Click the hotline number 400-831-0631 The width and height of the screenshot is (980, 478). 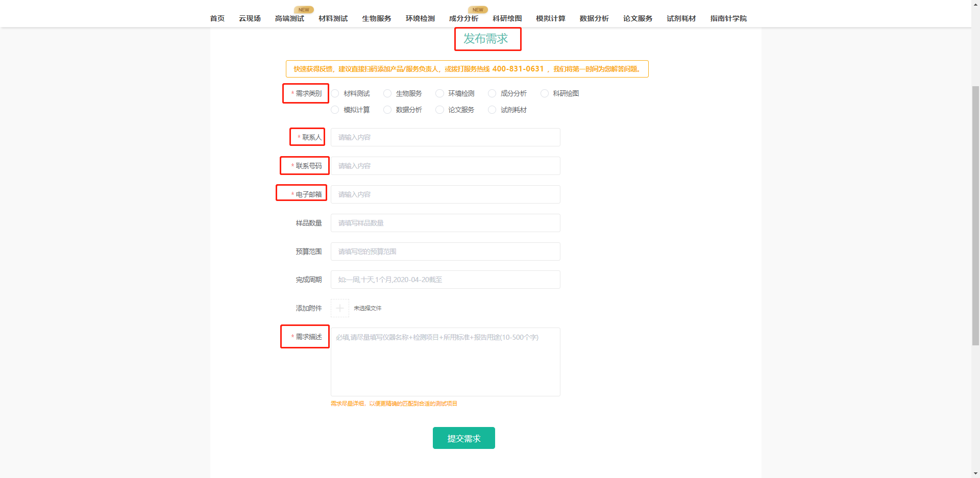click(x=519, y=68)
